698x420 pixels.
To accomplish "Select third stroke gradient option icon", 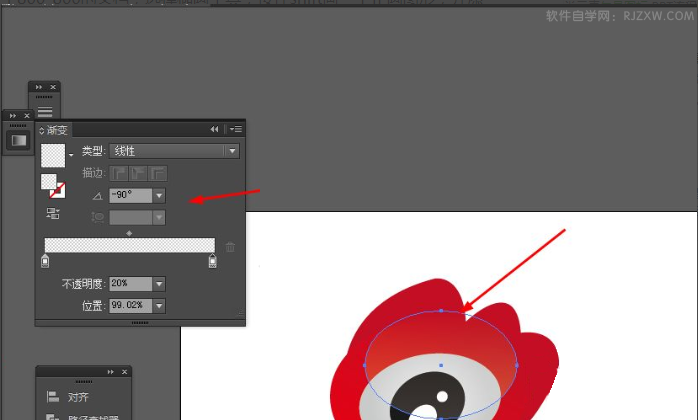I will coord(158,173).
